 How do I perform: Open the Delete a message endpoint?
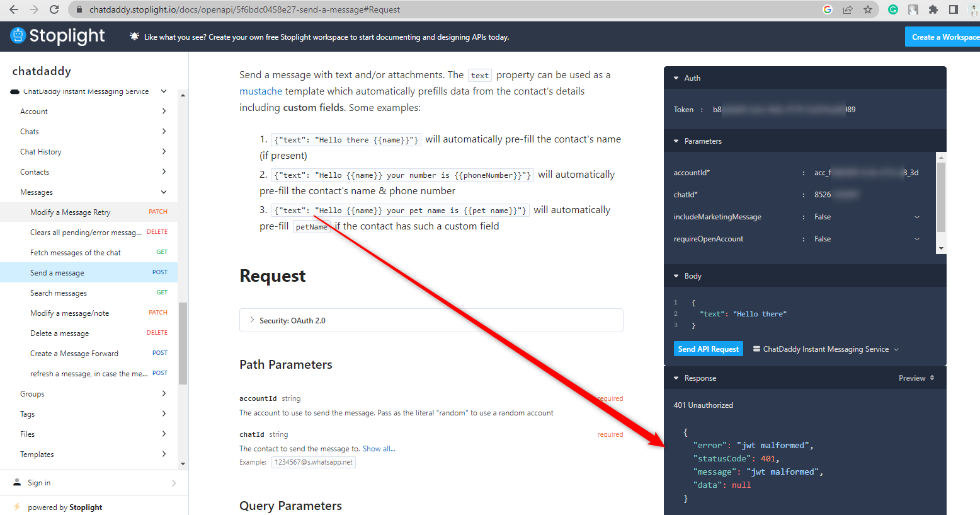pos(89,333)
